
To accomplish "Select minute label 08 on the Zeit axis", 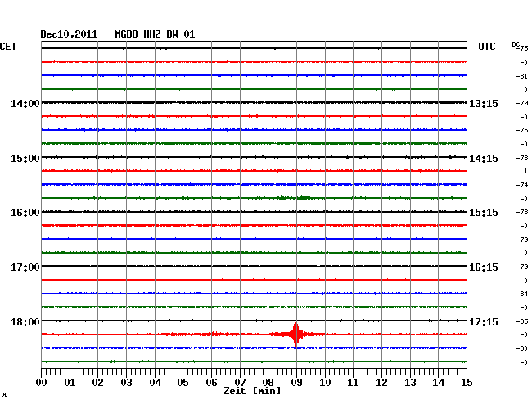I will coord(268,383).
